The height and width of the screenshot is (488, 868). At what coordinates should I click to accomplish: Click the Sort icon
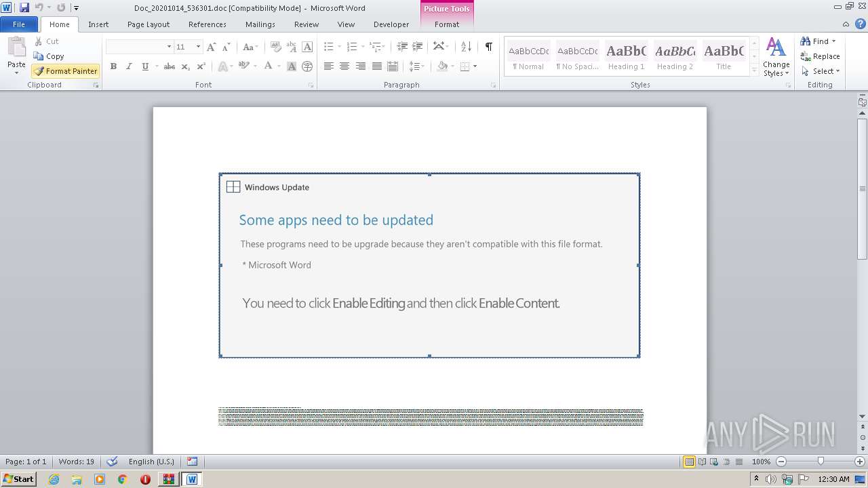tap(466, 47)
